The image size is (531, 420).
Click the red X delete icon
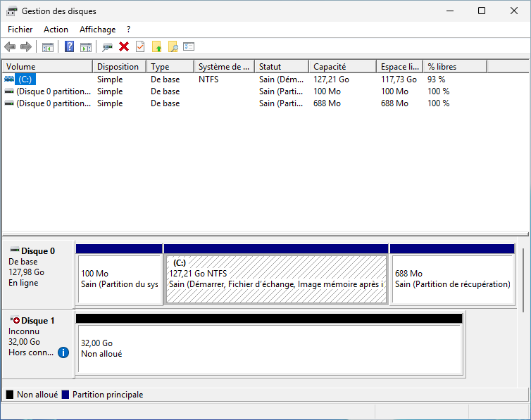point(124,47)
